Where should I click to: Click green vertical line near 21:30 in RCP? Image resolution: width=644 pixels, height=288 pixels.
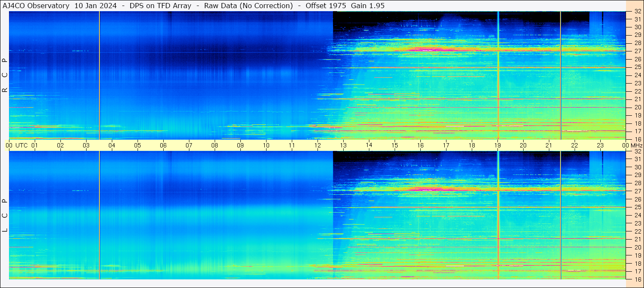(560, 75)
